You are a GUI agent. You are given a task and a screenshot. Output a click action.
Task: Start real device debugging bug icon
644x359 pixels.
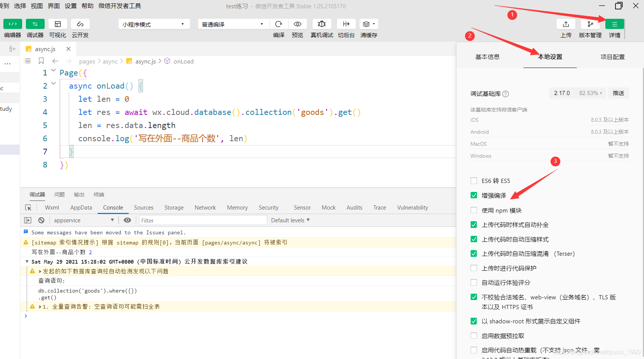click(x=322, y=24)
